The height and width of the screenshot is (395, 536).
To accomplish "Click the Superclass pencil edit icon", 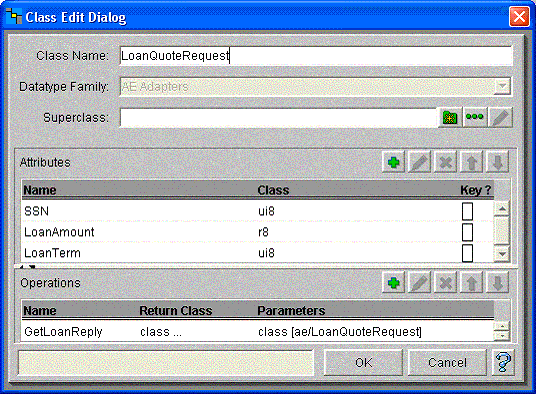I will point(500,118).
